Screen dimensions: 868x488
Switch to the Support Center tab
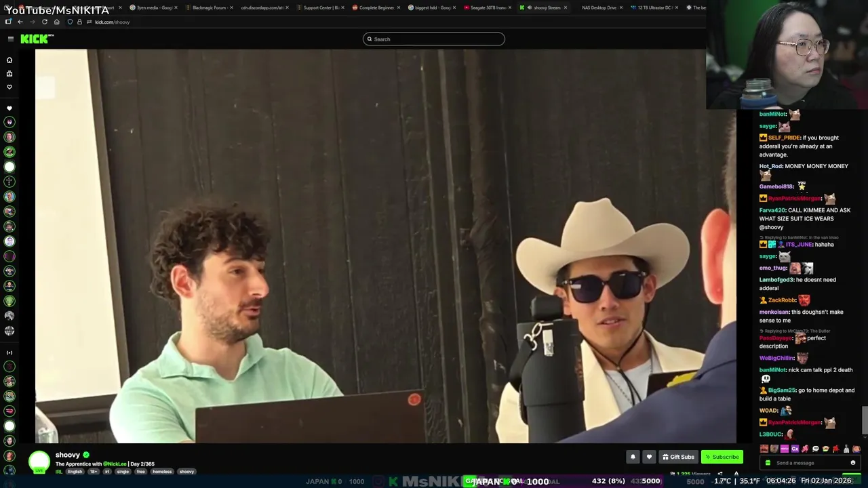320,7
